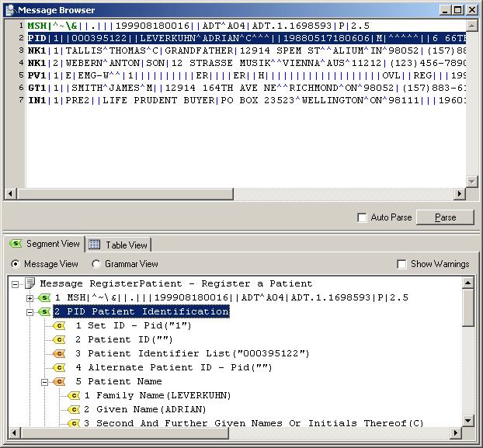Enable the Show Warnings checkbox
The height and width of the screenshot is (448, 483).
click(x=401, y=264)
